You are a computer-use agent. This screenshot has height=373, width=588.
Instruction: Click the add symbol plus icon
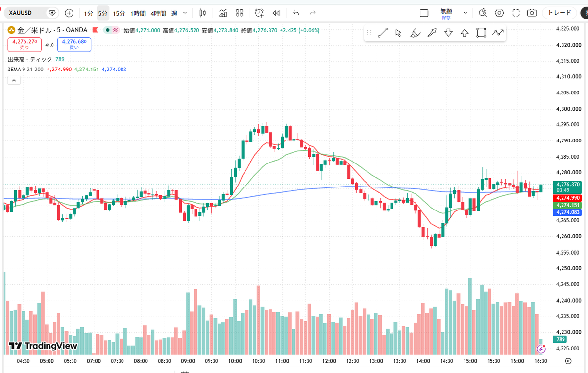(x=69, y=13)
